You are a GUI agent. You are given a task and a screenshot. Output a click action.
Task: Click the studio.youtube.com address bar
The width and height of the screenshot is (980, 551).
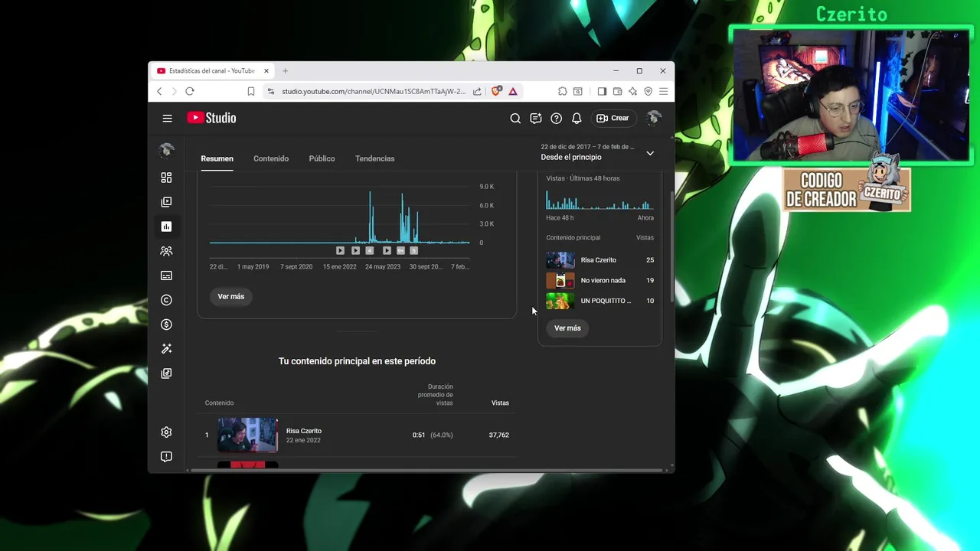coord(373,91)
